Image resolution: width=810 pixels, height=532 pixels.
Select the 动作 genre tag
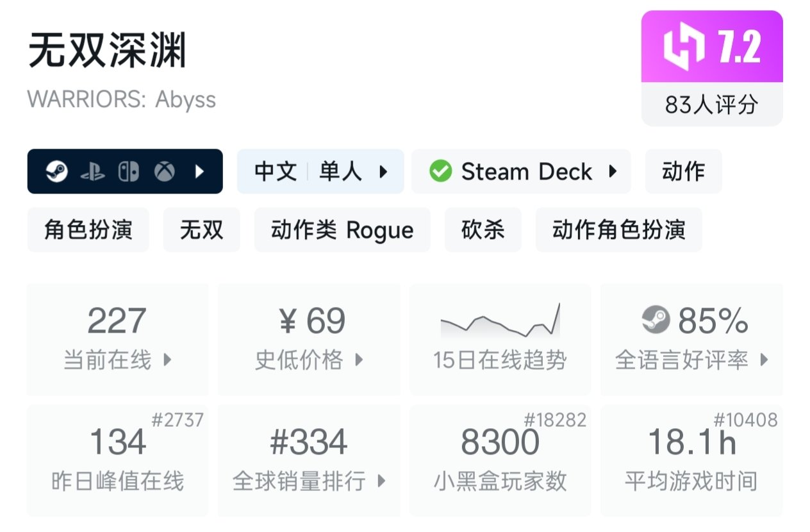tap(683, 172)
